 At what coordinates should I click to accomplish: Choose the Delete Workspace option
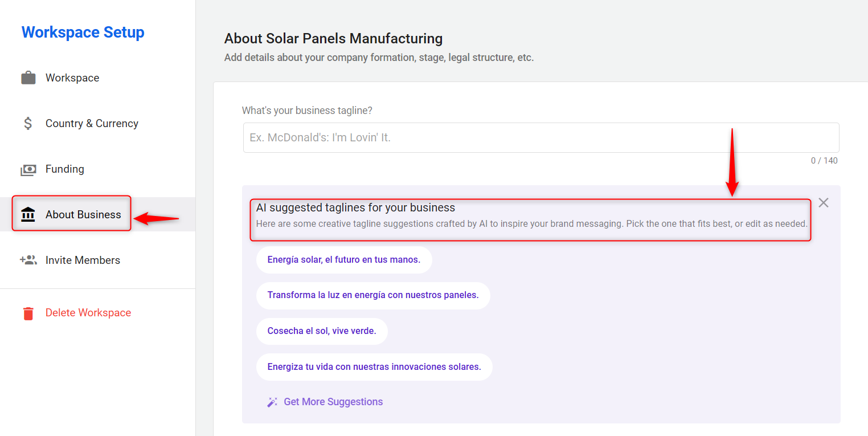88,313
